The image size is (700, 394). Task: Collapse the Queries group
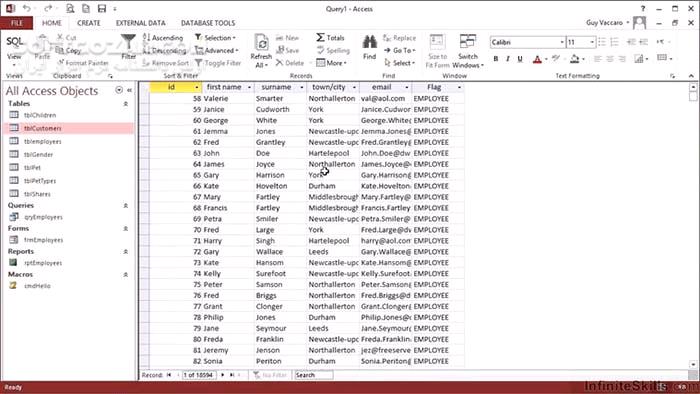125,206
